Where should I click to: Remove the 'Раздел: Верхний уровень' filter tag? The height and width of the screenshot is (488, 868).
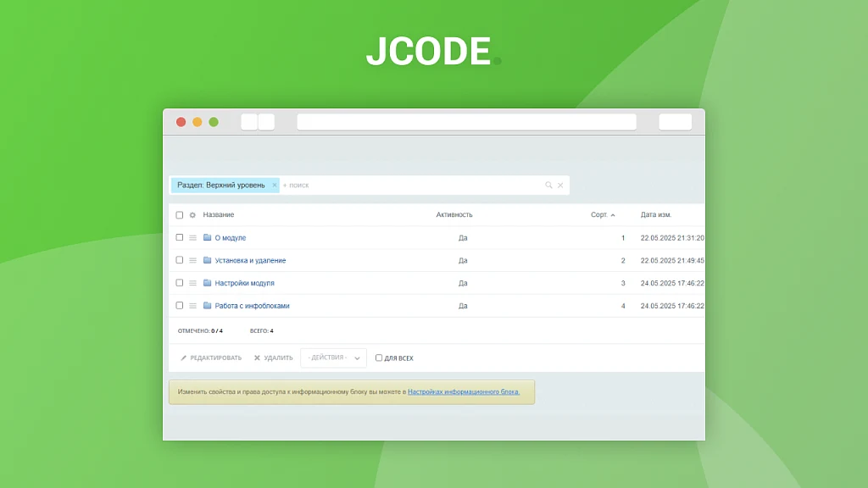coord(274,186)
